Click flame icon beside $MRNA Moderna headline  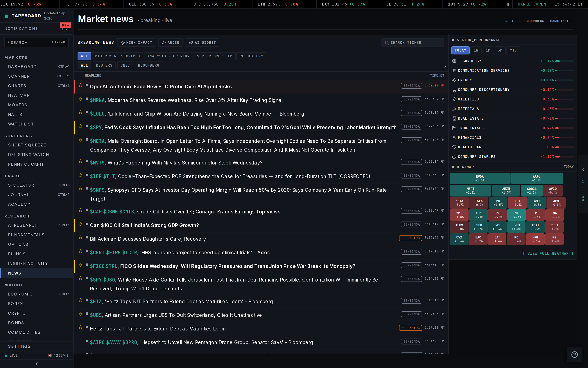pyautogui.click(x=80, y=99)
